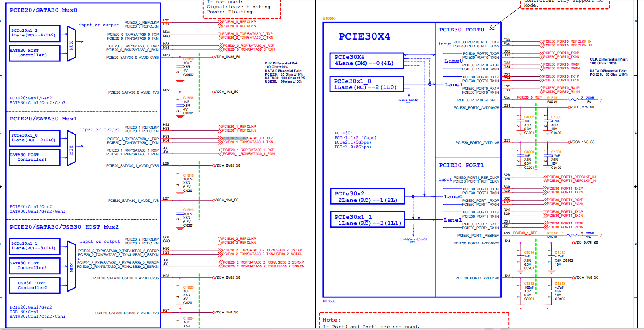Select capacitor designator C1813
This screenshot has height=330, width=644.
[x=560, y=284]
